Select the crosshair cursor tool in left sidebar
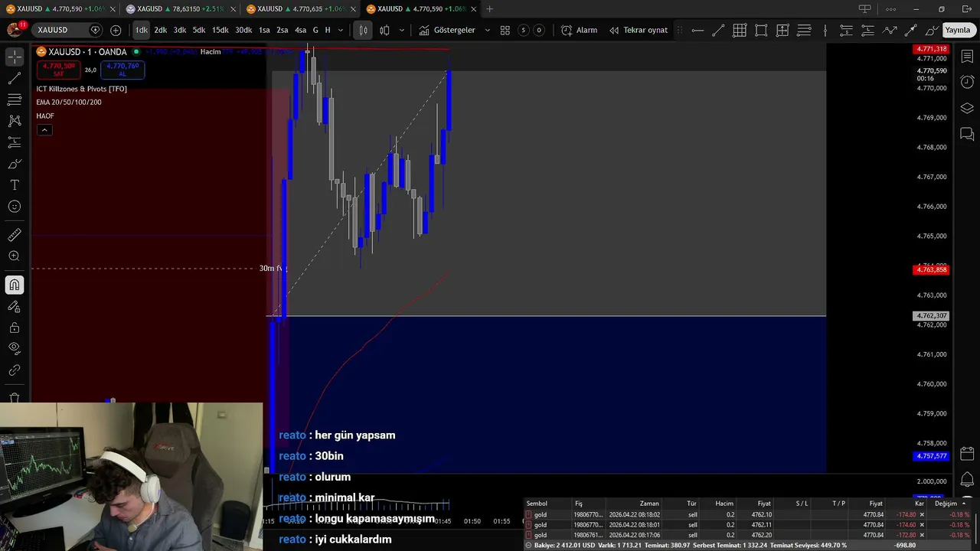This screenshot has height=551, width=980. pos(15,57)
